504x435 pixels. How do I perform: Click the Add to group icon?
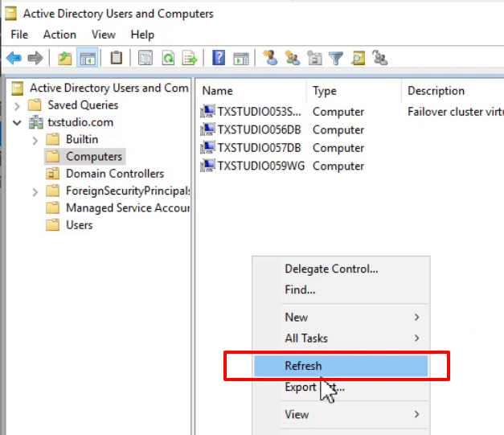click(x=380, y=58)
